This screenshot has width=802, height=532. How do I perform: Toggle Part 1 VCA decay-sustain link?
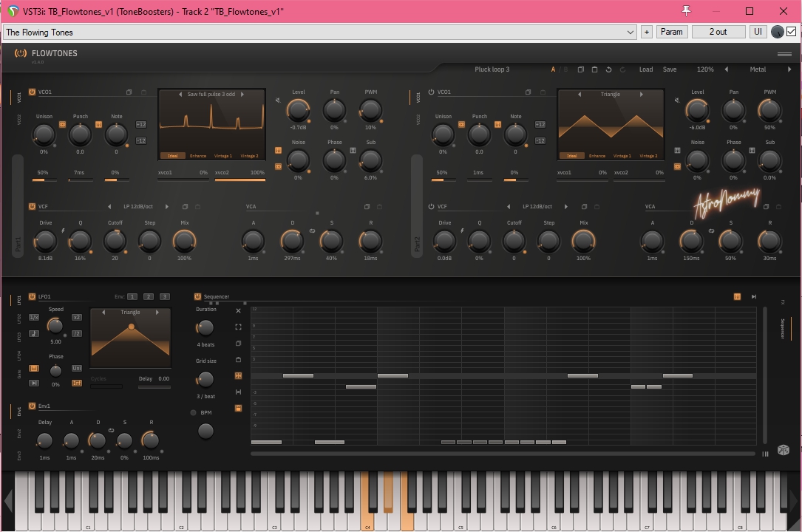click(x=312, y=231)
